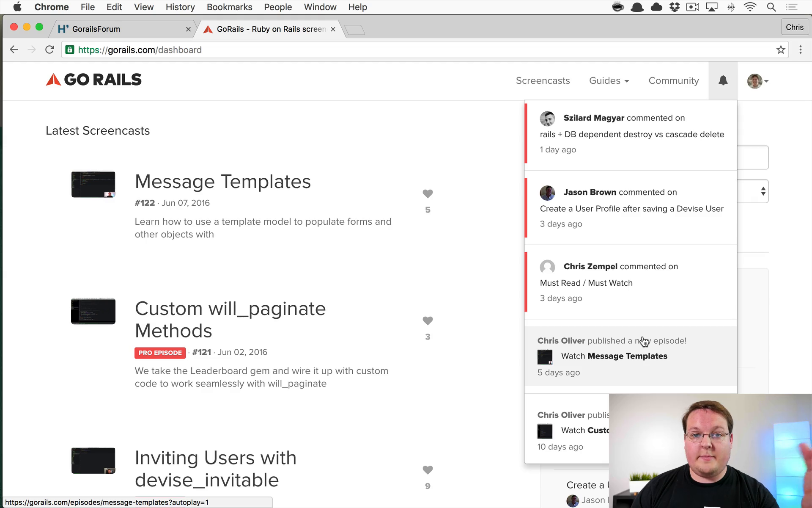The height and width of the screenshot is (508, 812).
Task: Open Szilard Magyar's comment notification
Action: [x=631, y=133]
